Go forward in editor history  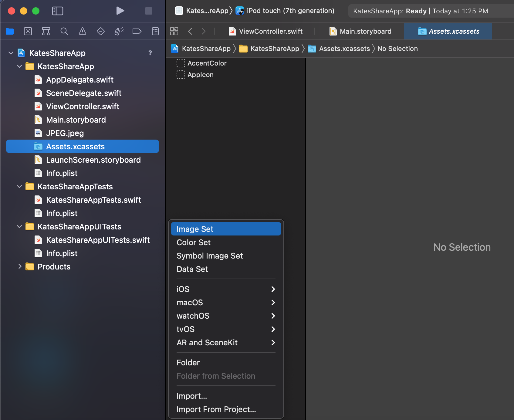(204, 31)
